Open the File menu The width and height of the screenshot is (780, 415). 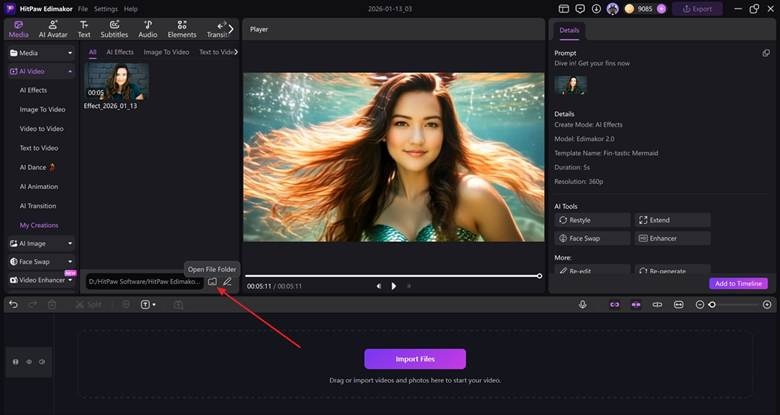pos(83,9)
